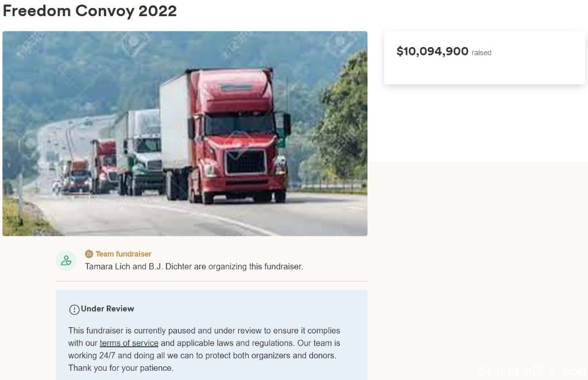Click the Freedom Convoy 2022 title

(90, 10)
